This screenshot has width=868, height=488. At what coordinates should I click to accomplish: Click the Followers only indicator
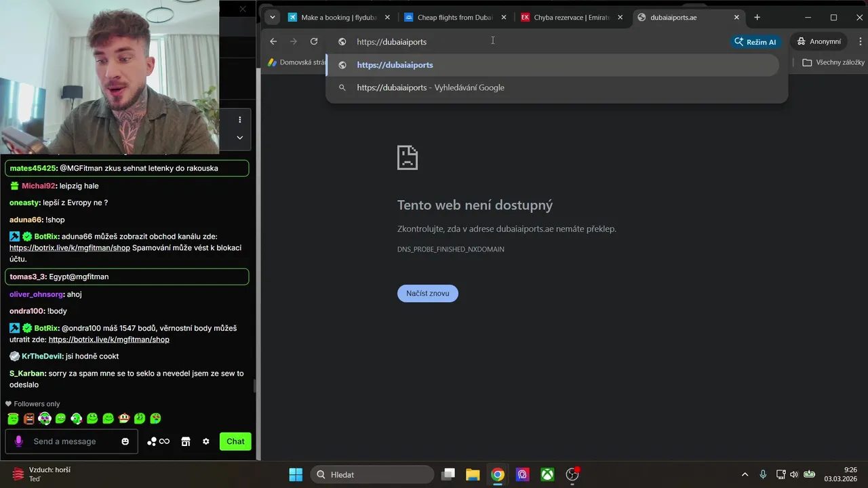click(33, 404)
